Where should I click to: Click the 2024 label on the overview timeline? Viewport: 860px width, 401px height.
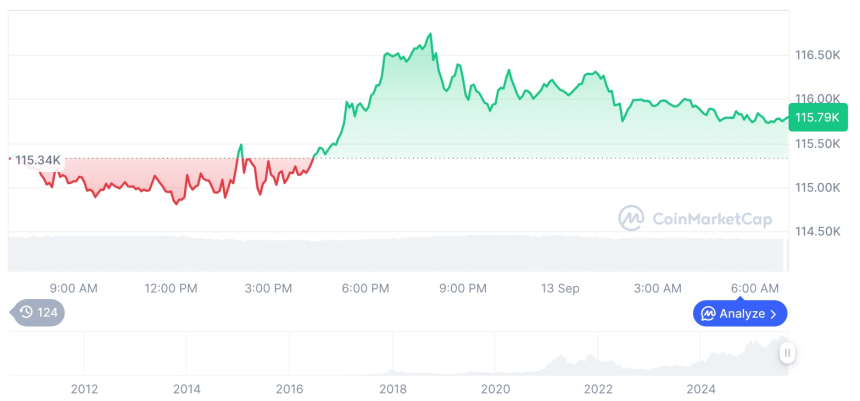701,388
